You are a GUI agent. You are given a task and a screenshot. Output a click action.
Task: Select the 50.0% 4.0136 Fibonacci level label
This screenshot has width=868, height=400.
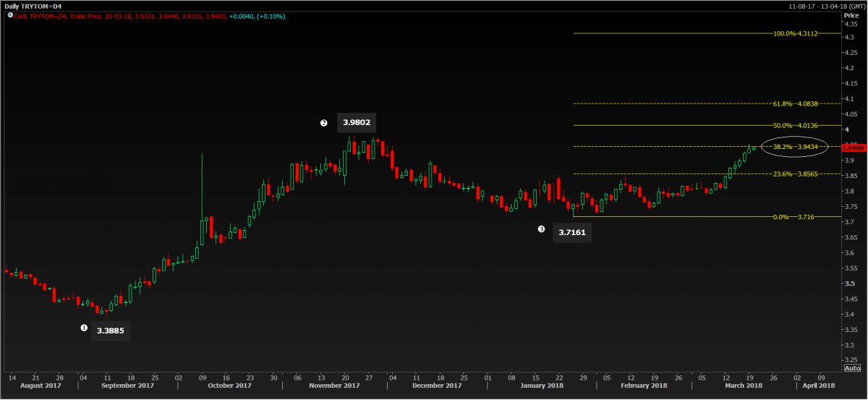click(x=796, y=125)
